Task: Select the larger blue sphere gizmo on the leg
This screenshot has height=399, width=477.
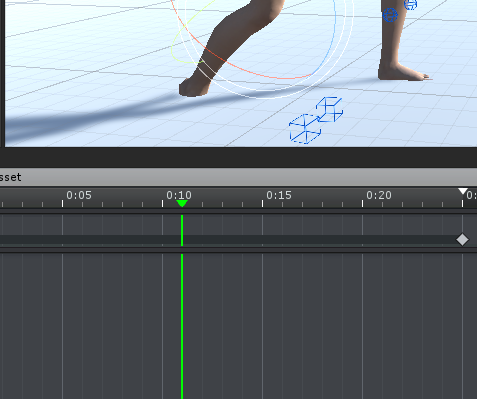Action: click(390, 15)
